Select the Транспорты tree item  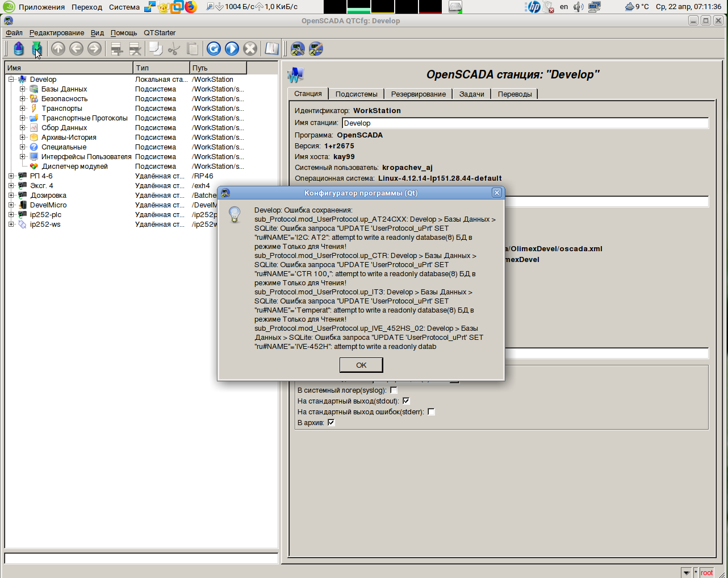(61, 109)
